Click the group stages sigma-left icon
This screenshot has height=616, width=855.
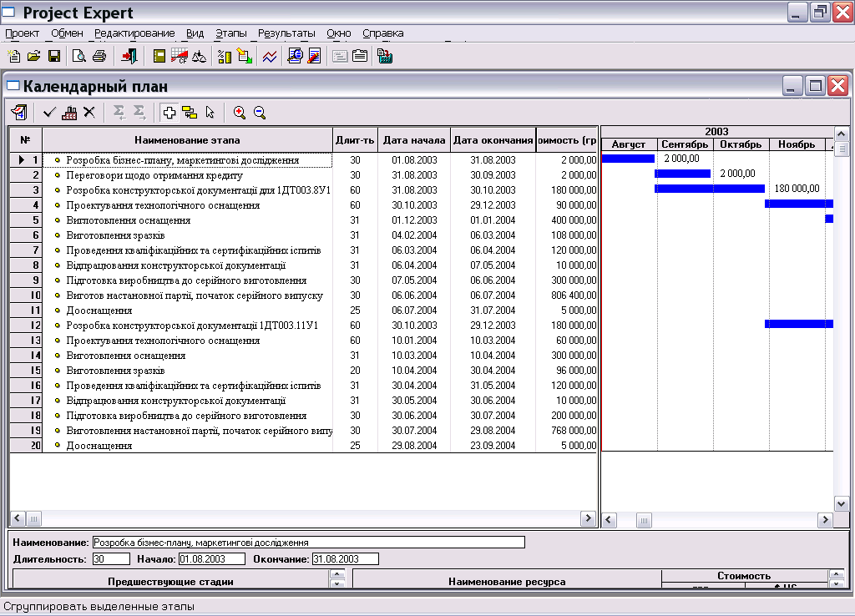119,113
